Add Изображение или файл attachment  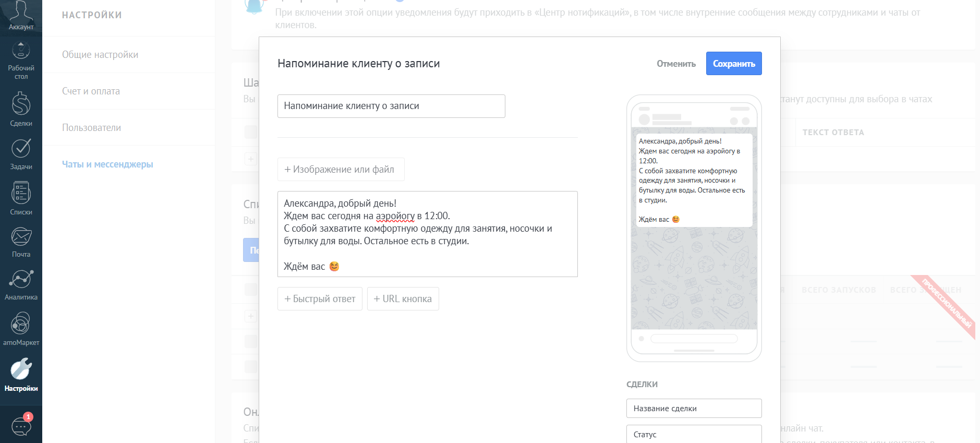(x=341, y=170)
